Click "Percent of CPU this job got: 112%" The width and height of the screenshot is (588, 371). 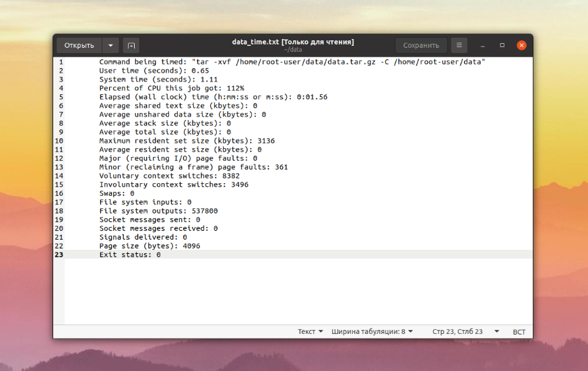(x=172, y=88)
